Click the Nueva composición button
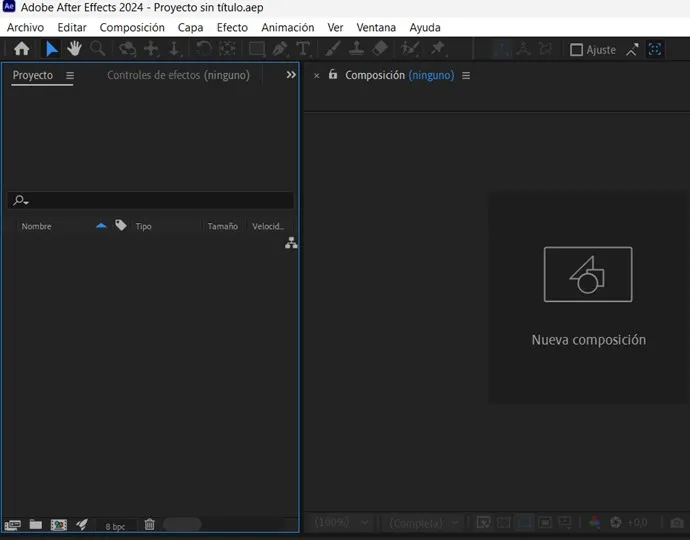Viewport: 690px width, 540px height. tap(588, 297)
